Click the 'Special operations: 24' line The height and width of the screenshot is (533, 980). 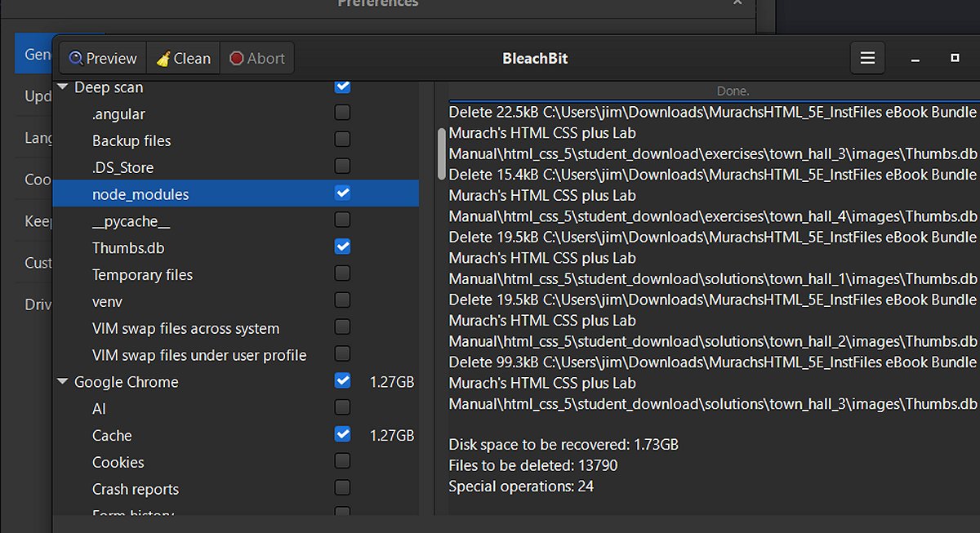coord(521,486)
